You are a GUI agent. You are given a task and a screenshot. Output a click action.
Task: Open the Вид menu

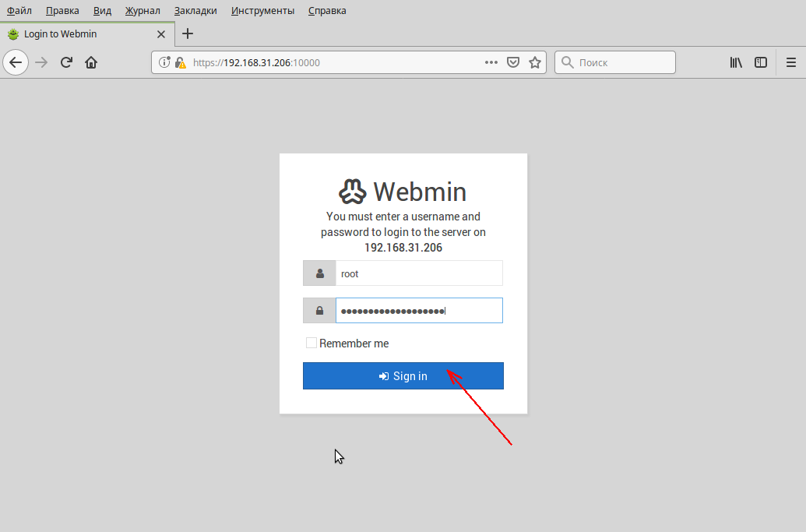pyautogui.click(x=102, y=11)
